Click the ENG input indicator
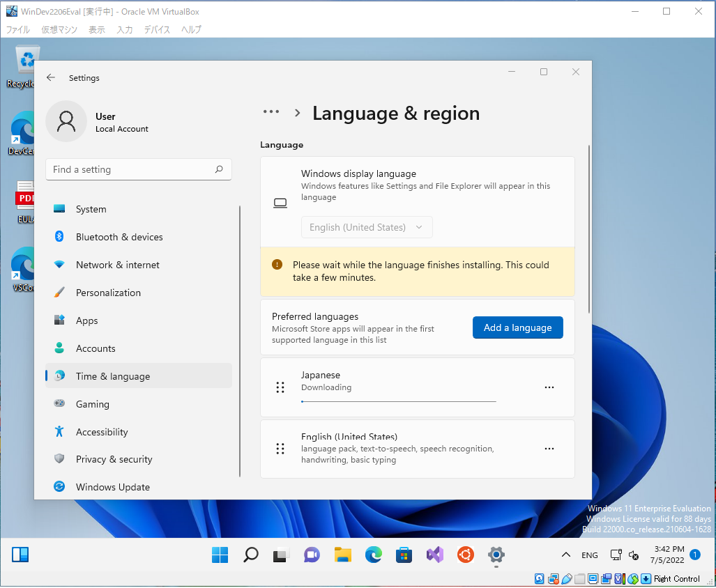This screenshot has width=716, height=588. 590,555
